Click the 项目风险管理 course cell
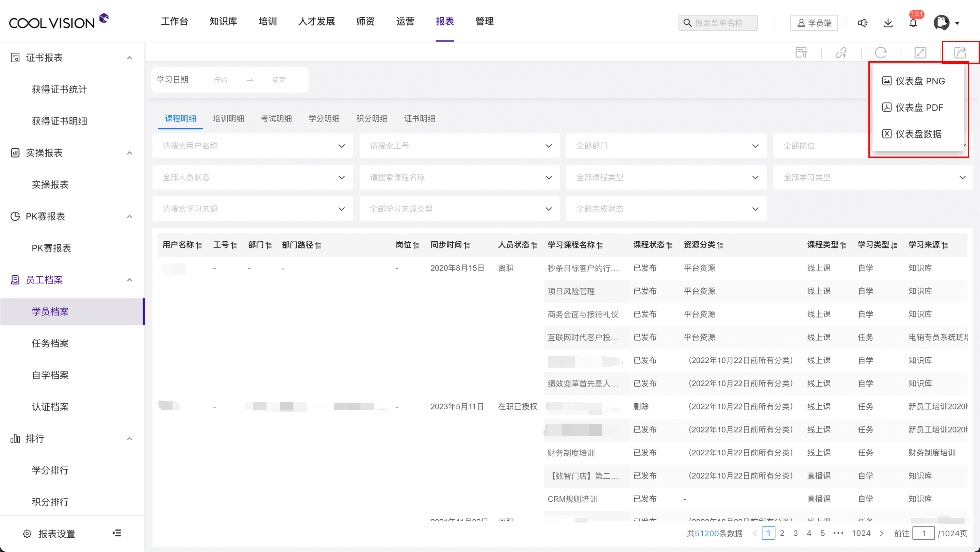Image resolution: width=980 pixels, height=552 pixels. (x=571, y=291)
